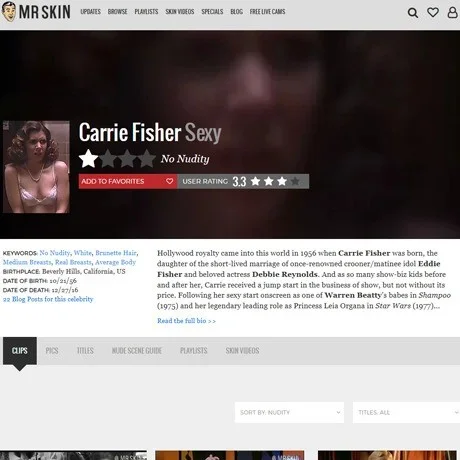Open the Average Body keyword link

pos(115,262)
